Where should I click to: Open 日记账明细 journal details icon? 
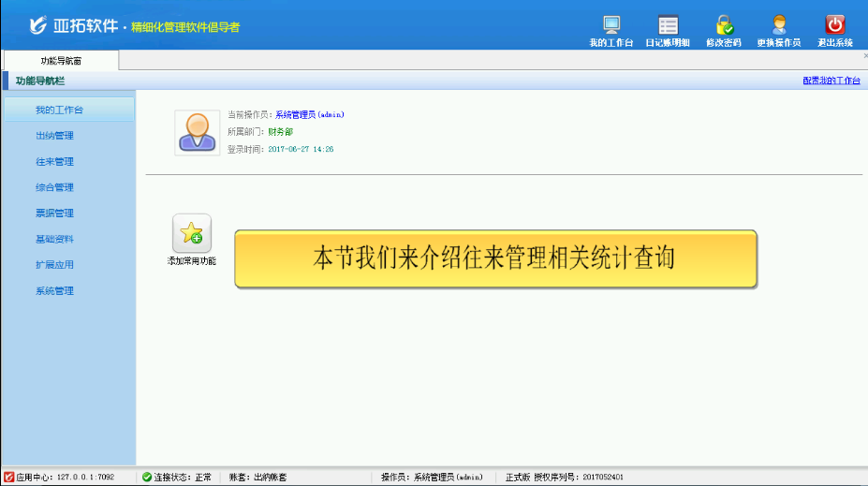[x=668, y=25]
